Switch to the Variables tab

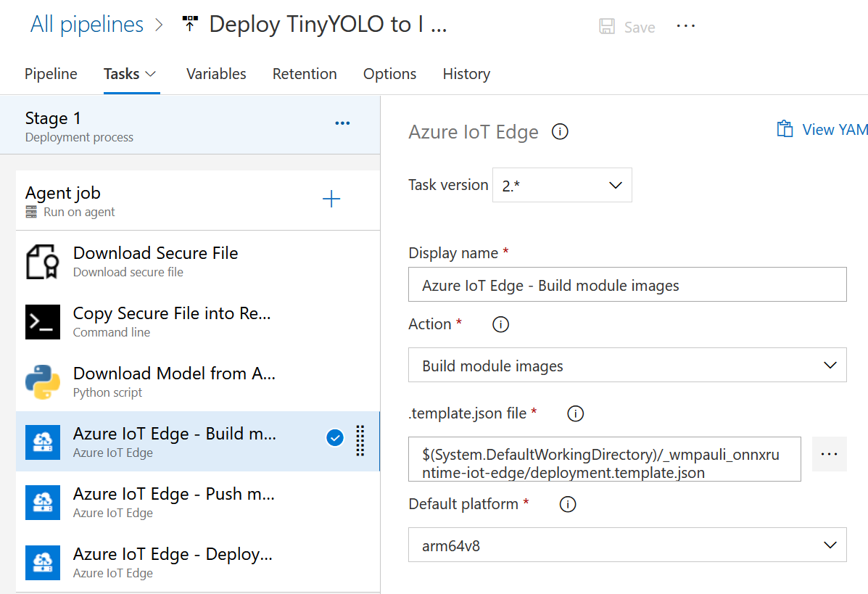[x=216, y=74]
